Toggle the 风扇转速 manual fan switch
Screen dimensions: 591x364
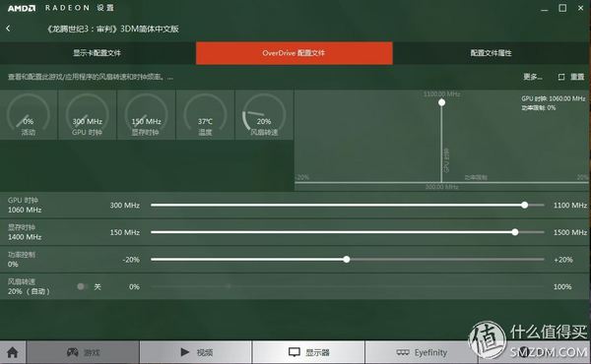point(82,287)
